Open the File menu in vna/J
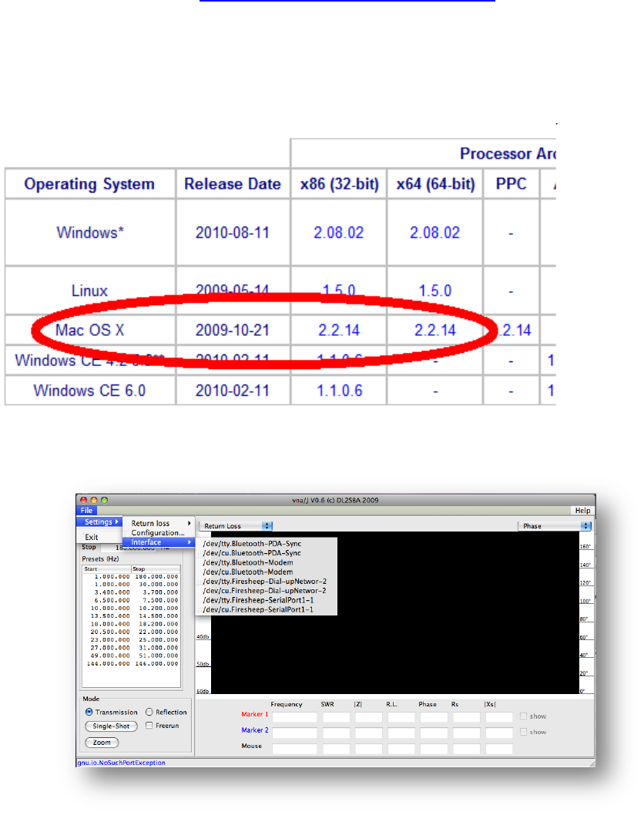This screenshot has height=815, width=644. click(x=86, y=511)
